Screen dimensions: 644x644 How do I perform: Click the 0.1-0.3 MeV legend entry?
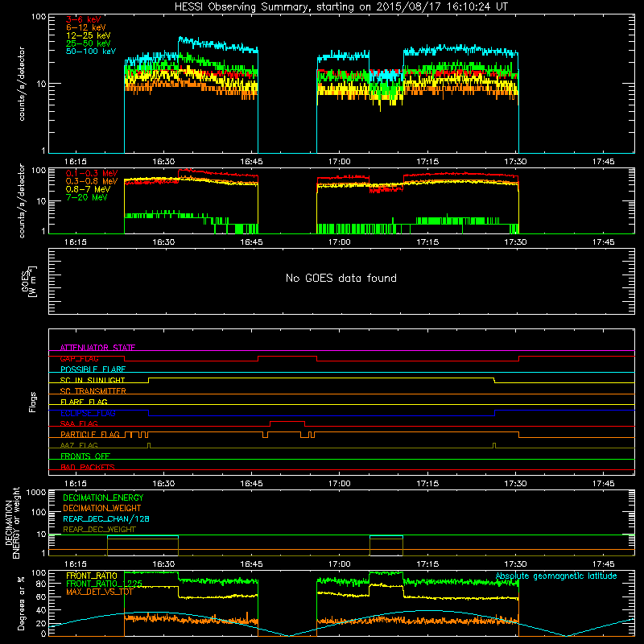click(x=92, y=173)
